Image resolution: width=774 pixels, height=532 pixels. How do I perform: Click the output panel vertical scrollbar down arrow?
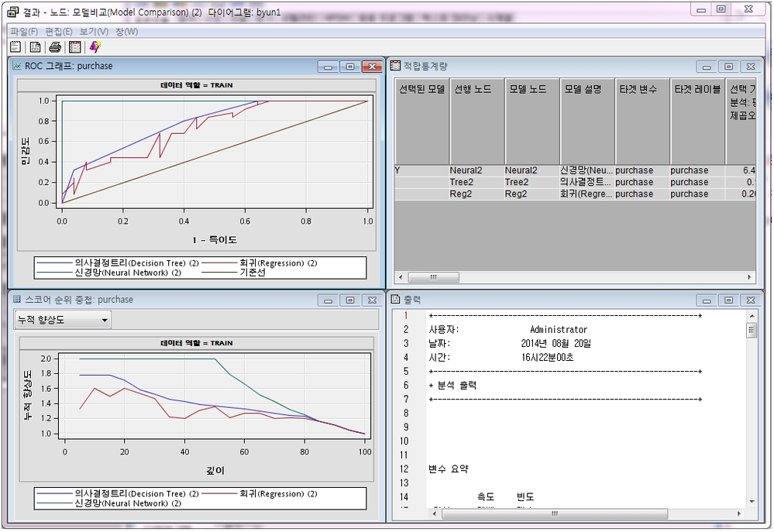pyautogui.click(x=751, y=500)
